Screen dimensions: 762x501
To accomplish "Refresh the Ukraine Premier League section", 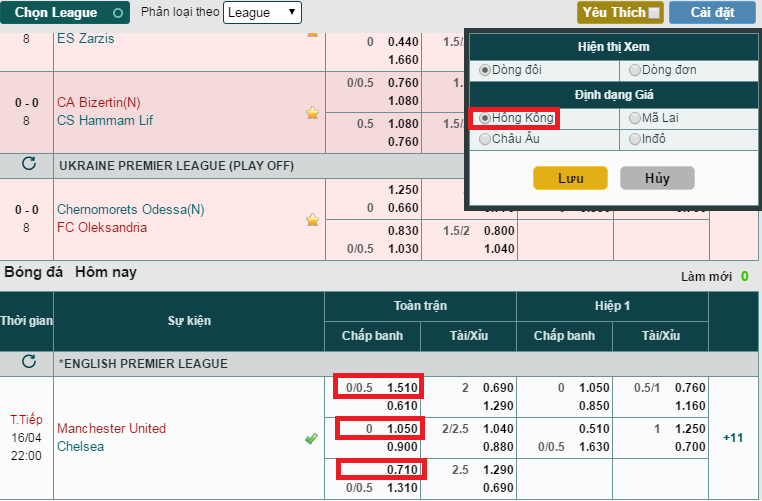I will tap(28, 164).
